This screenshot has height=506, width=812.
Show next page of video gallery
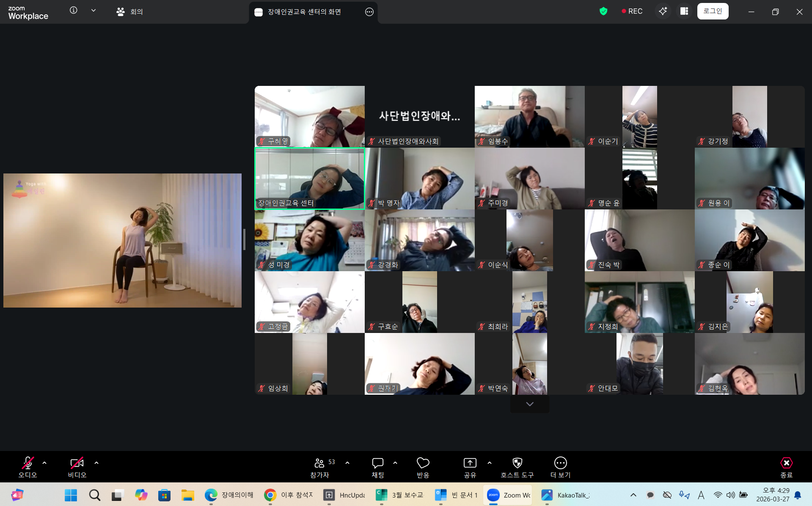pos(529,404)
